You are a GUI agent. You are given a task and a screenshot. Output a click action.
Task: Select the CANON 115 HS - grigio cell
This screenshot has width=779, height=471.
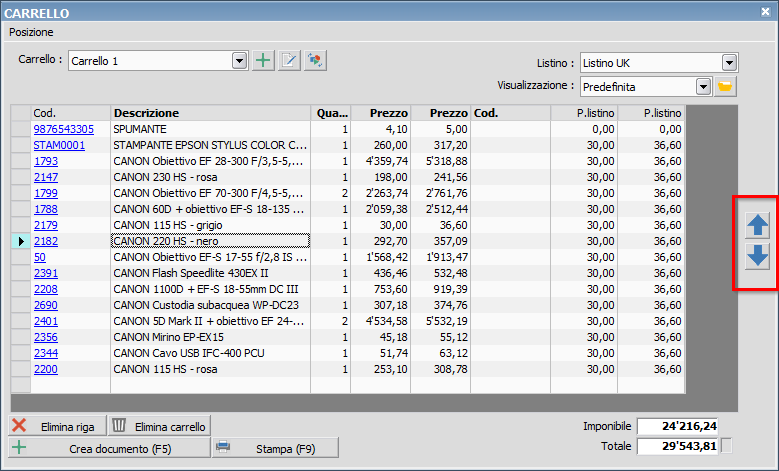[x=211, y=225]
